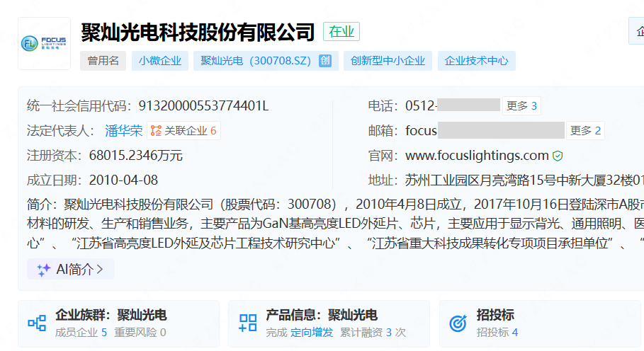The width and height of the screenshot is (644, 351).
Task: View 招投标 4 records
Action: [x=497, y=333]
